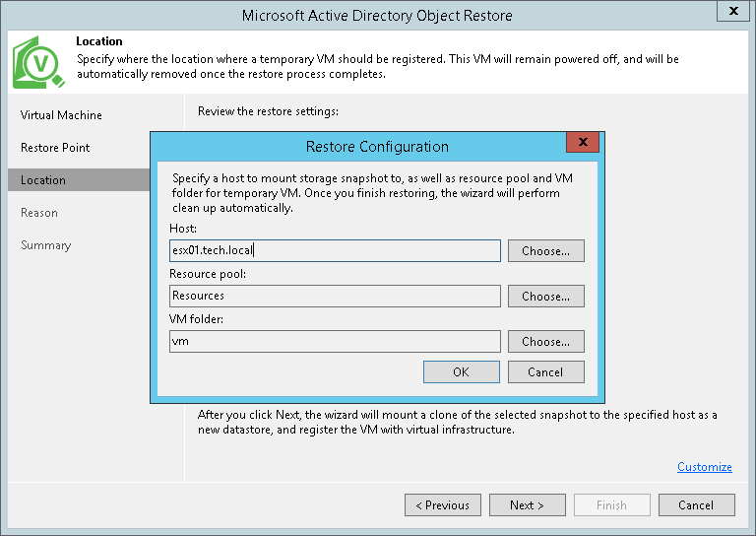Confirm restore configuration with OK
This screenshot has height=536, width=756.
coord(461,371)
